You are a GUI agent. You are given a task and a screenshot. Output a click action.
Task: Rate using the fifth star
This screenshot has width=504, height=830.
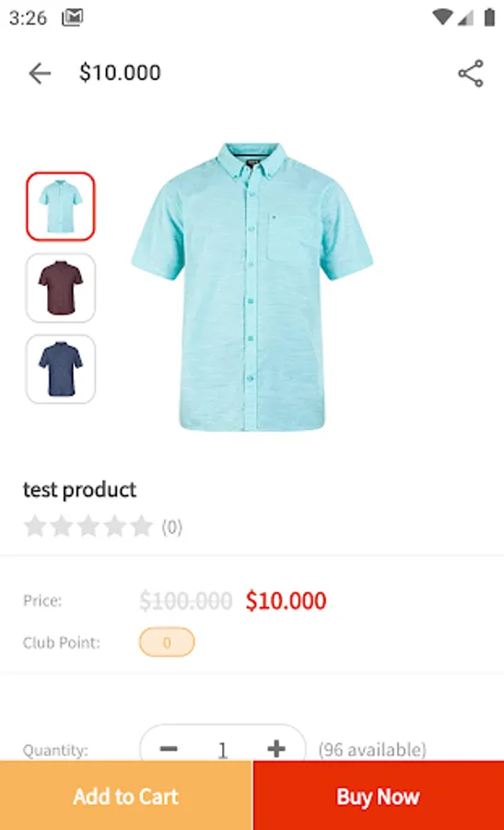(141, 527)
